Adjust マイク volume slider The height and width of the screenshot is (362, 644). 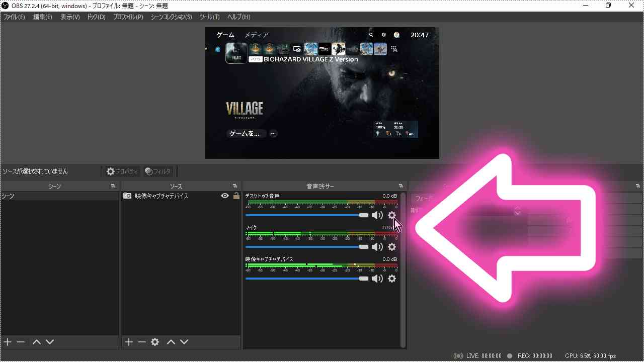point(307,247)
